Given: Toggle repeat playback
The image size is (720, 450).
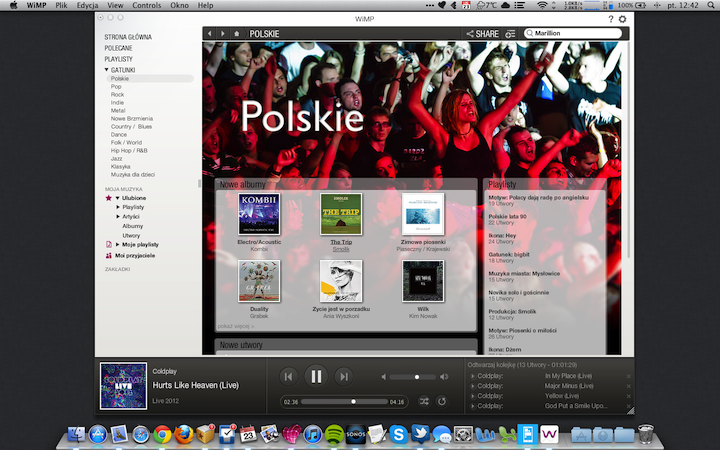Looking at the screenshot, I should [442, 401].
